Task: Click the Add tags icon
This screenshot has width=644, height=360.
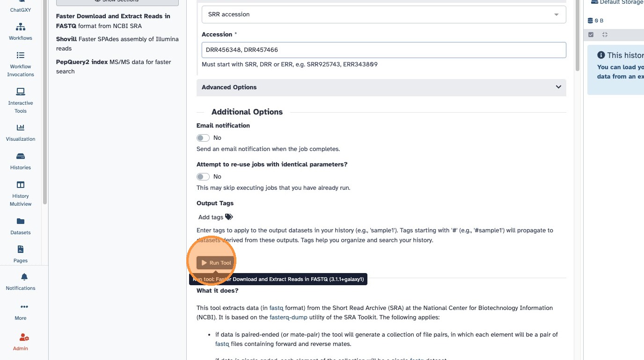Action: [229, 217]
